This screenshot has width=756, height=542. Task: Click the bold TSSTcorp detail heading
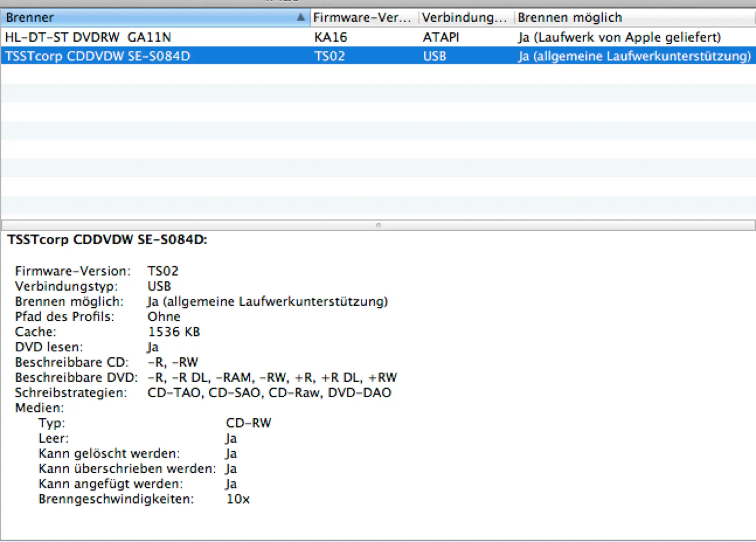(x=107, y=239)
